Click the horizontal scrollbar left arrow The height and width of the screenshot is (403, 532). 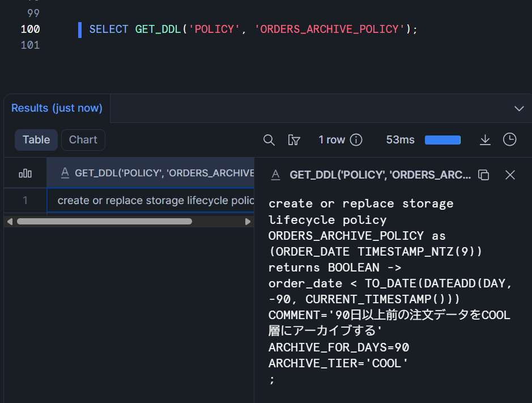tap(9, 222)
